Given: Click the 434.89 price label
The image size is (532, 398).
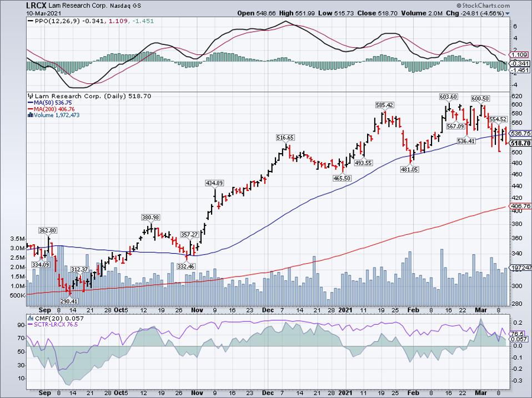Looking at the screenshot, I should [x=214, y=183].
